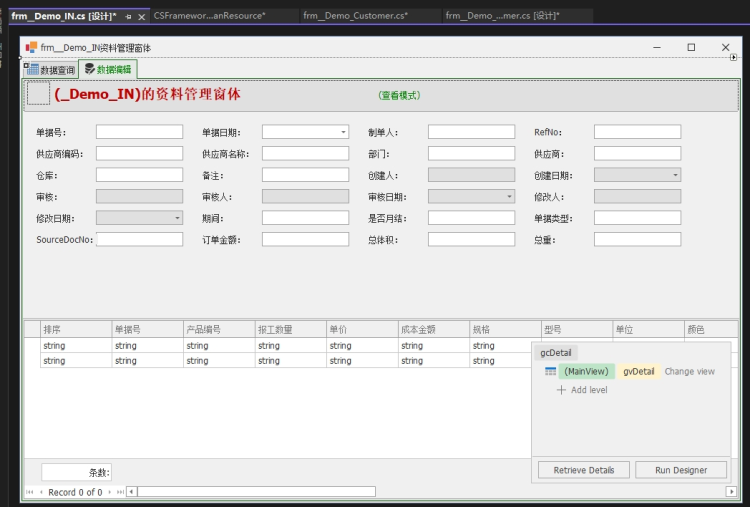The width and height of the screenshot is (750, 507).
Task: Click the form icon in the title bar
Action: tap(31, 47)
